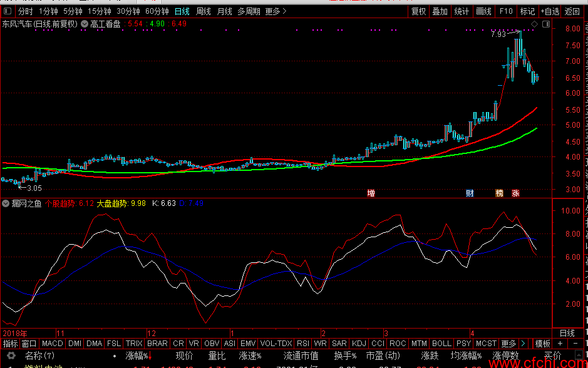Click the 财 event marker

click(470, 193)
